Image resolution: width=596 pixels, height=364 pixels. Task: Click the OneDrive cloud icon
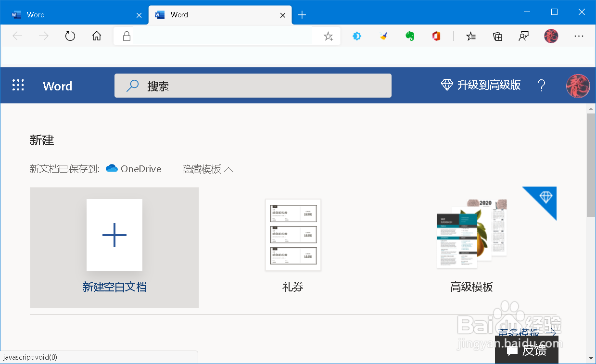tap(112, 168)
